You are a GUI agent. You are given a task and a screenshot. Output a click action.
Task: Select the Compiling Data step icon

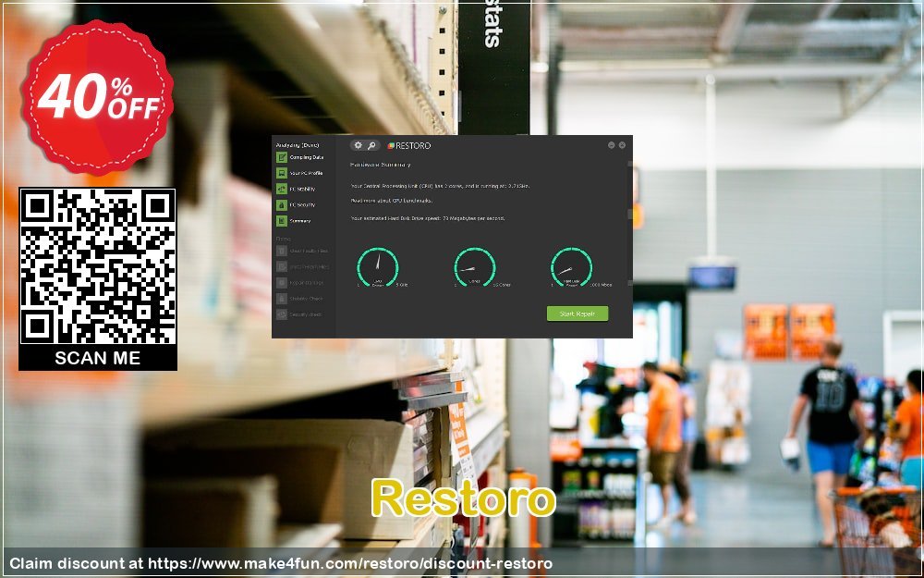pyautogui.click(x=282, y=157)
